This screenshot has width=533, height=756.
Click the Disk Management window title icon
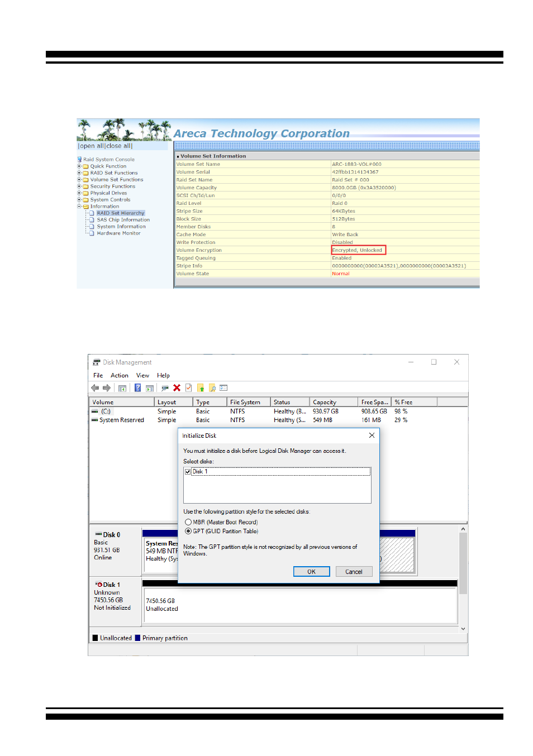(x=97, y=362)
